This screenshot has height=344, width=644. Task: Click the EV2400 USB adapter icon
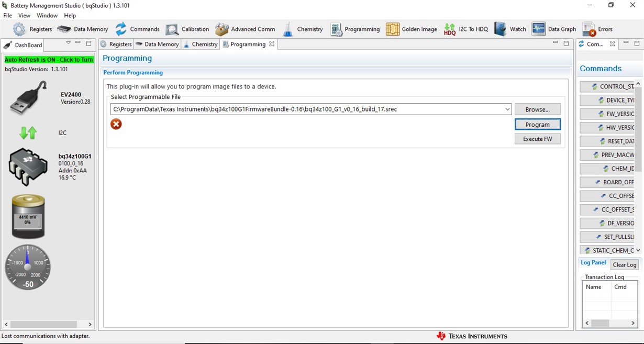point(28,98)
